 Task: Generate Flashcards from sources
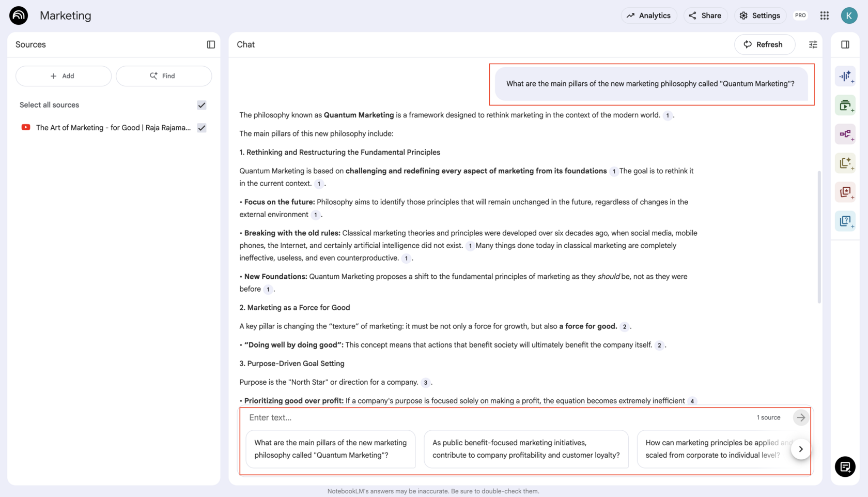tap(845, 192)
